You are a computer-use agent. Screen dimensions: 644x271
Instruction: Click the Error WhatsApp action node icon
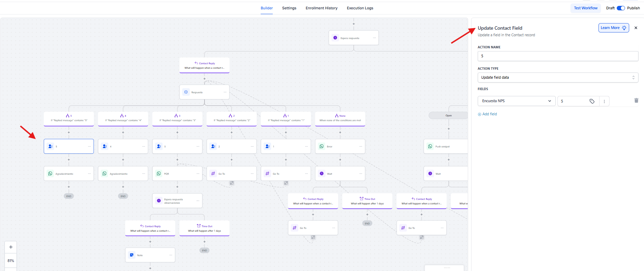click(x=321, y=146)
